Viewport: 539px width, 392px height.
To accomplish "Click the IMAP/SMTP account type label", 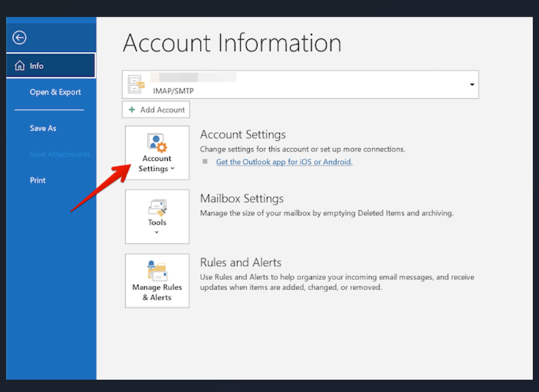I will tap(173, 91).
